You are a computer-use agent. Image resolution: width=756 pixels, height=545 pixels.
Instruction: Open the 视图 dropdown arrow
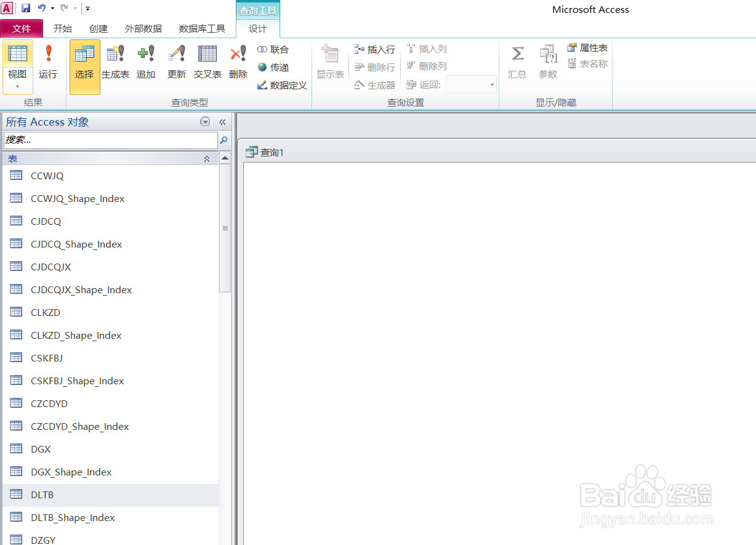pos(17,86)
